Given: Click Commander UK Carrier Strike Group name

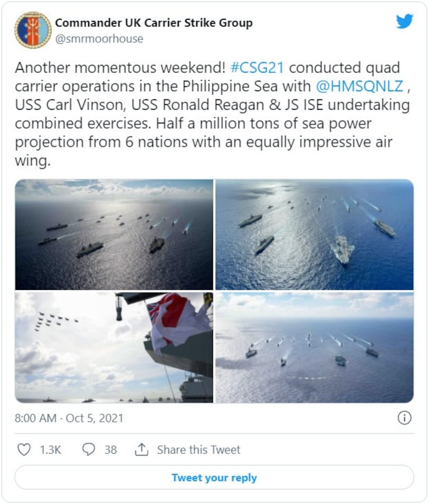Looking at the screenshot, I should 154,23.
